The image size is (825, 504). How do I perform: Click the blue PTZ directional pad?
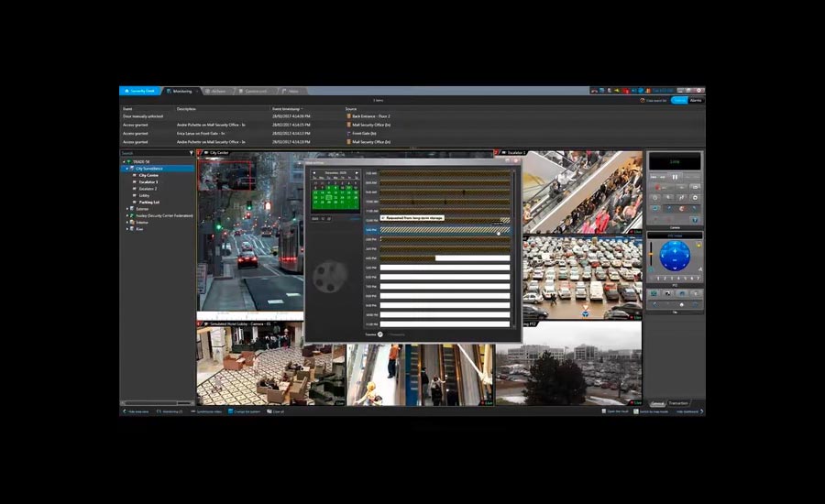coord(675,256)
